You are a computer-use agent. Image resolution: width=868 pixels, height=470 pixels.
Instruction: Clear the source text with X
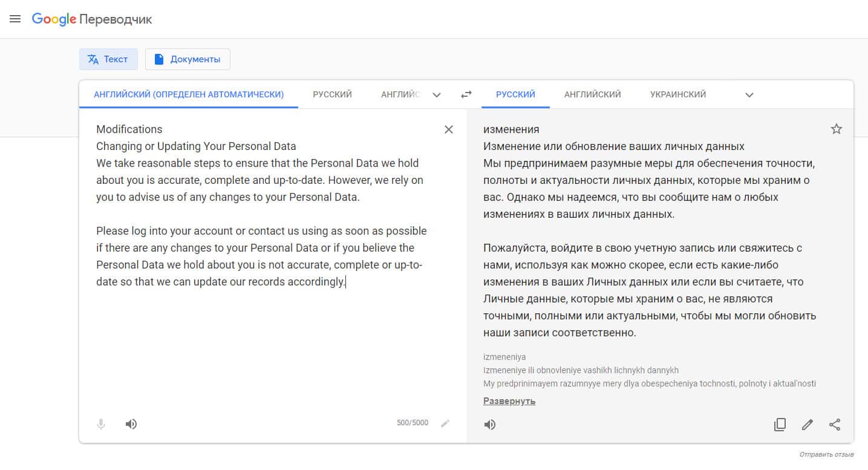click(x=448, y=129)
